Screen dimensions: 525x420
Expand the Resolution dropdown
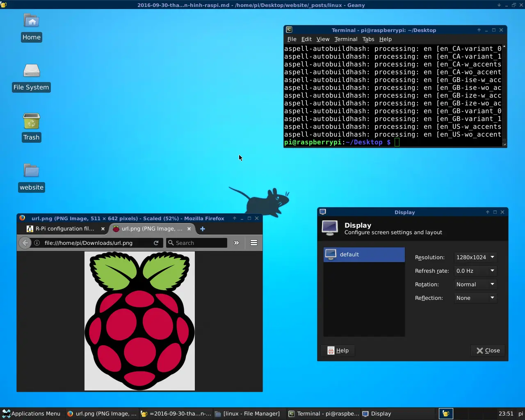pyautogui.click(x=475, y=257)
